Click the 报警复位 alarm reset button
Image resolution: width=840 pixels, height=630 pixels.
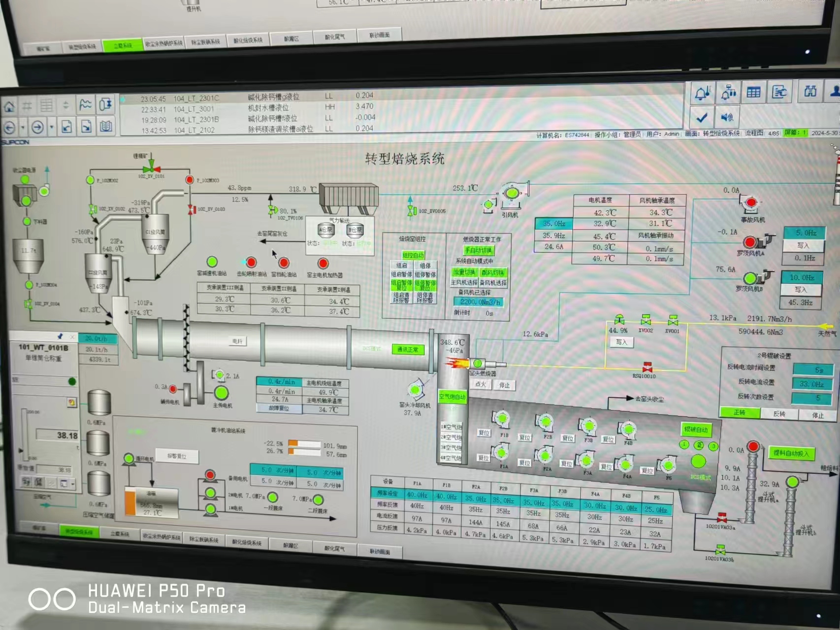pos(177,456)
